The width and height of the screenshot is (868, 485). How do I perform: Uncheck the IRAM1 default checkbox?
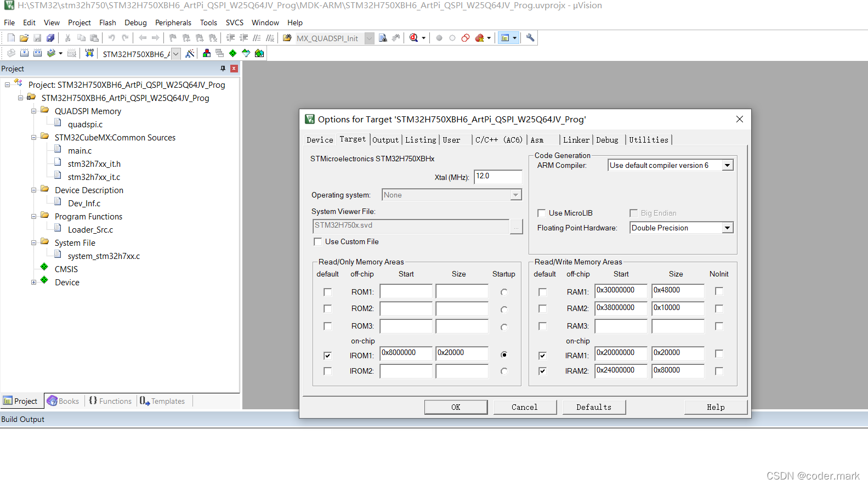click(x=542, y=356)
